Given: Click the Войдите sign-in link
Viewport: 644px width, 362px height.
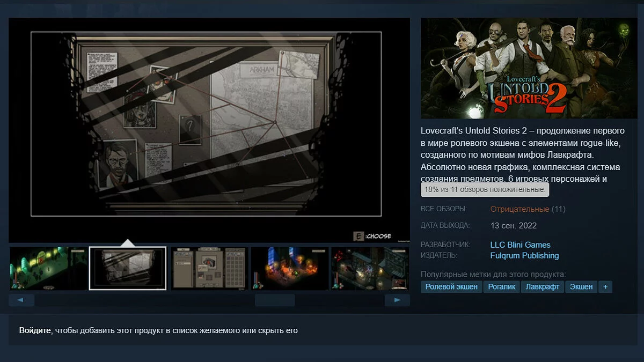Looking at the screenshot, I should click(x=35, y=330).
